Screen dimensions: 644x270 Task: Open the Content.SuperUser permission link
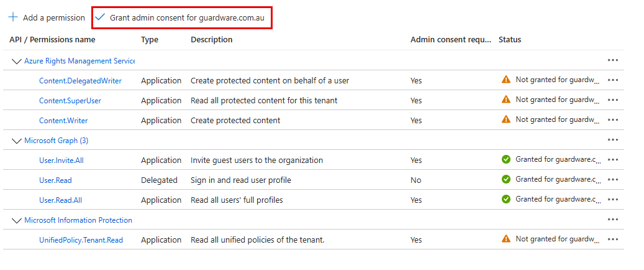(x=70, y=101)
